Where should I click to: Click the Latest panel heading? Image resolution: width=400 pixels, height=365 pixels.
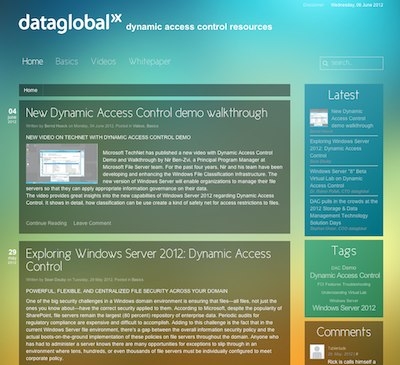(343, 95)
